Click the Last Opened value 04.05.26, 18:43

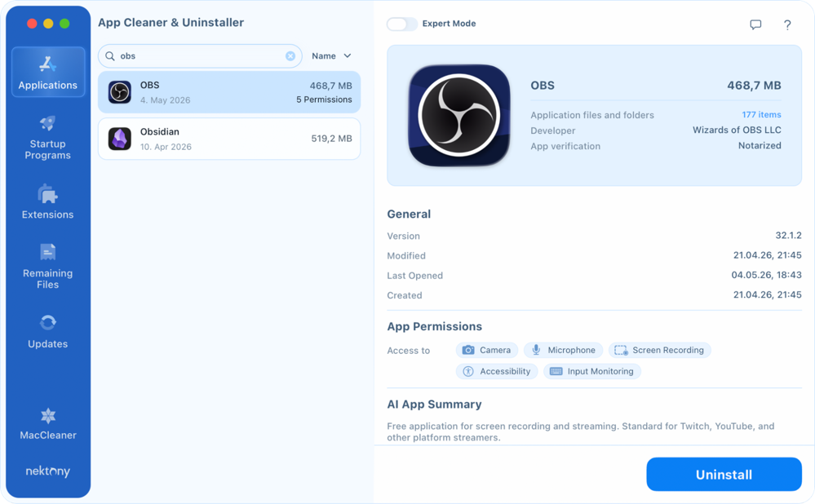(766, 275)
